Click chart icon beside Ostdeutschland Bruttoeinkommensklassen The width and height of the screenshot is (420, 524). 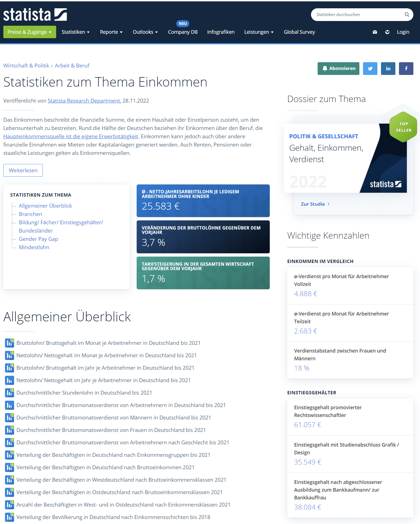tap(9, 492)
